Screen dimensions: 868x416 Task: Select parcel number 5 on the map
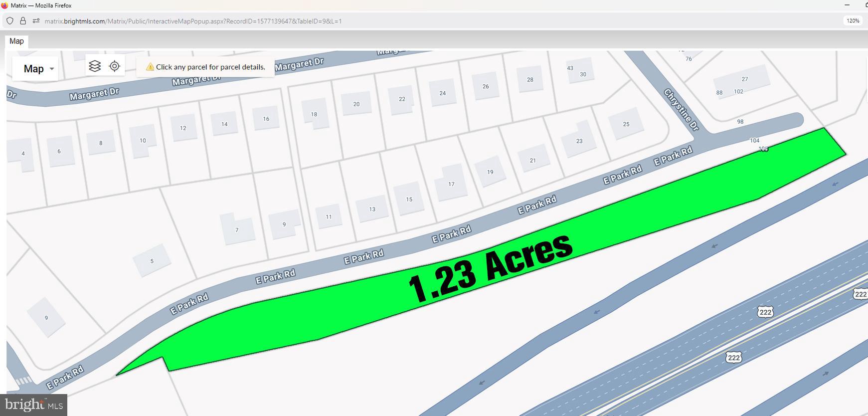(152, 261)
